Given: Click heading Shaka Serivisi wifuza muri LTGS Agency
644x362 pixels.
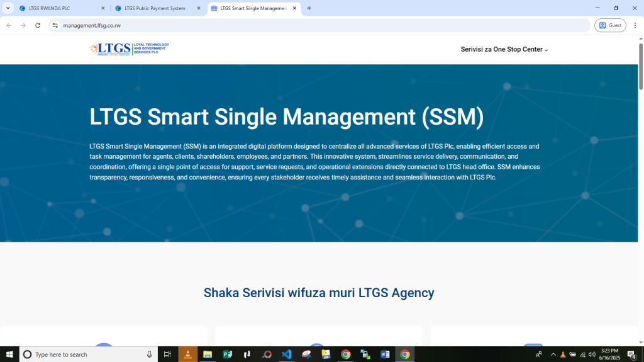Looking at the screenshot, I should (319, 293).
